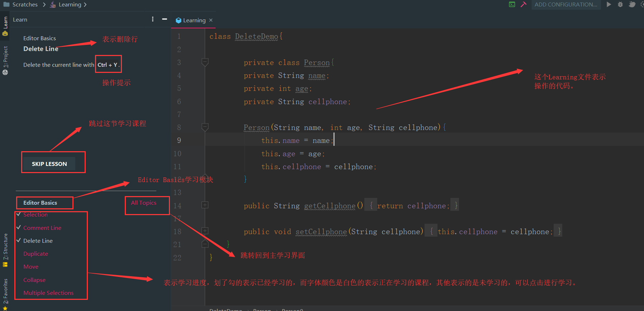Screen dimensions: 644x311
Task: Click the Learn panel title
Action: [20, 19]
